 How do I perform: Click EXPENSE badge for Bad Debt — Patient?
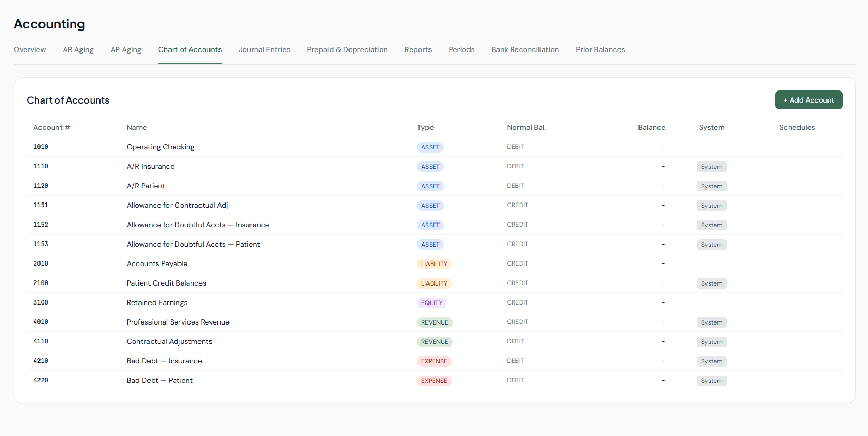(x=434, y=381)
